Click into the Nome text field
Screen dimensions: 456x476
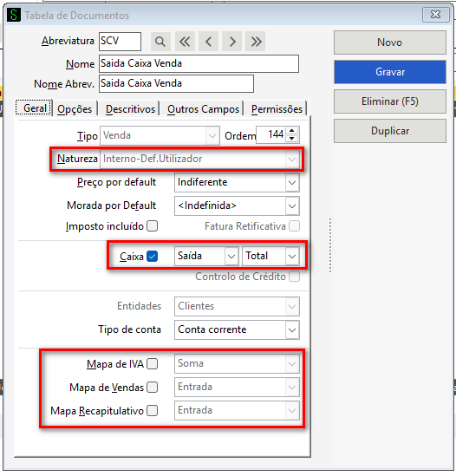coord(199,63)
